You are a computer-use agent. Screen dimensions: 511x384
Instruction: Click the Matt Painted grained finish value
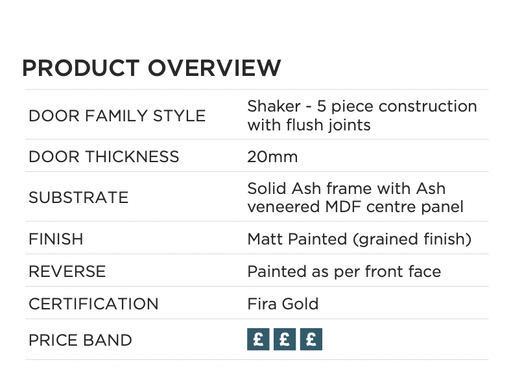click(x=359, y=239)
